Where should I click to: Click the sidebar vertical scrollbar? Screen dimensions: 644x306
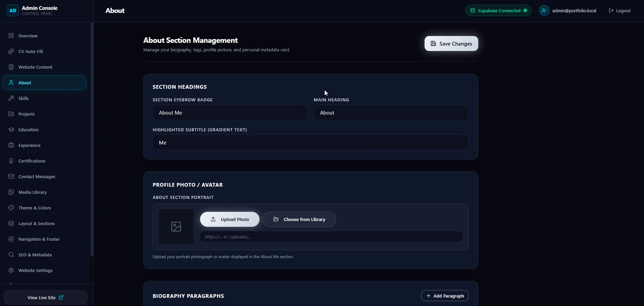pos(92,139)
